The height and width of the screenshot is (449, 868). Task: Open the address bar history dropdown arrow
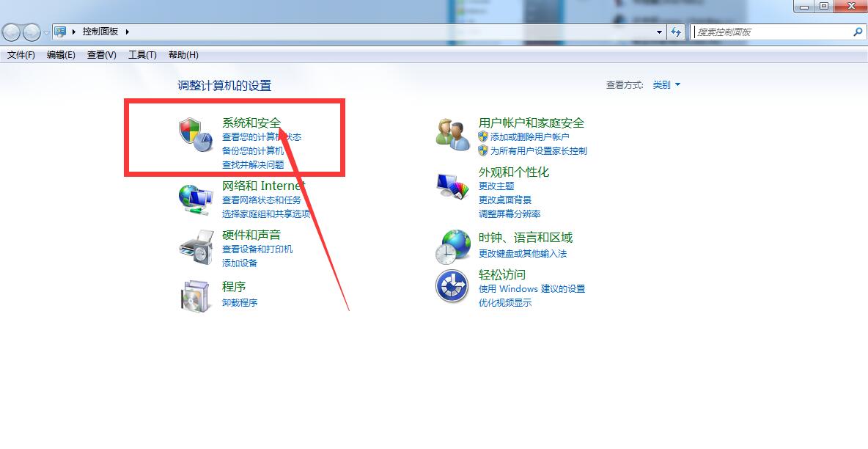point(659,32)
